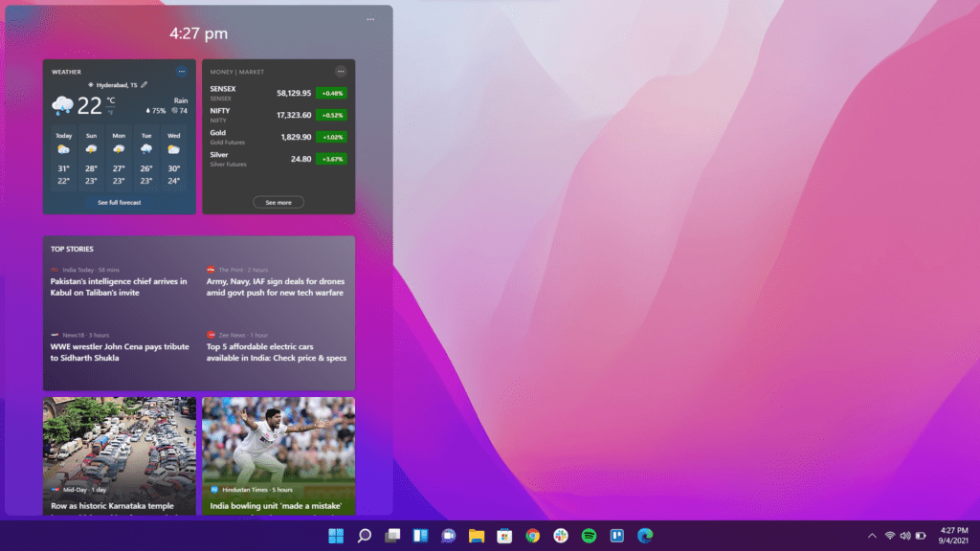Select the Sun forecast column
The height and width of the screenshot is (551, 980).
click(91, 160)
